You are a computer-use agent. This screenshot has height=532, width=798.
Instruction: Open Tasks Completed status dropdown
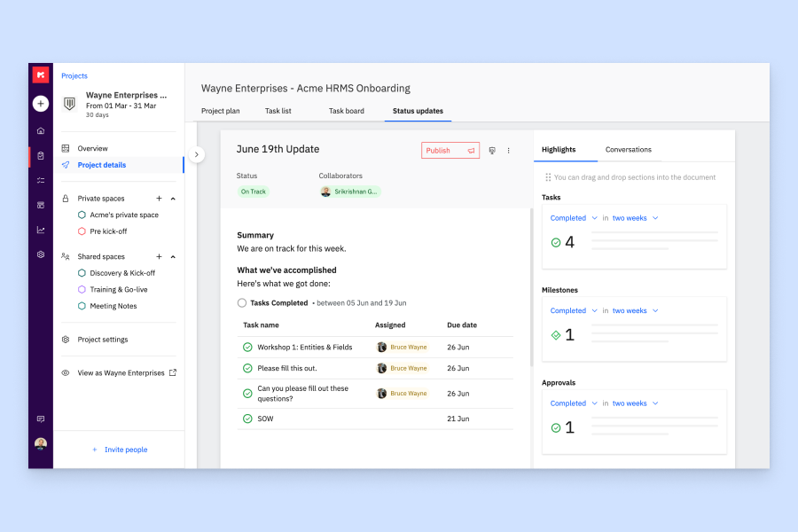(x=574, y=218)
